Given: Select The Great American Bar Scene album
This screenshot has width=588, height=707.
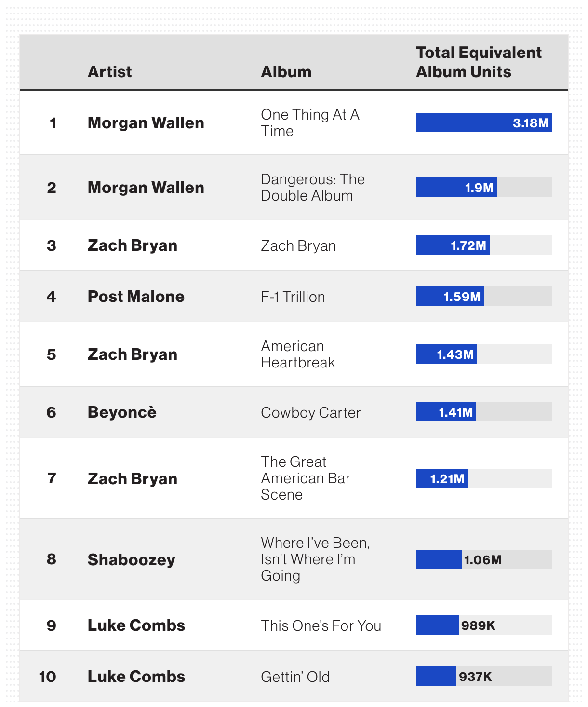Looking at the screenshot, I should [306, 478].
